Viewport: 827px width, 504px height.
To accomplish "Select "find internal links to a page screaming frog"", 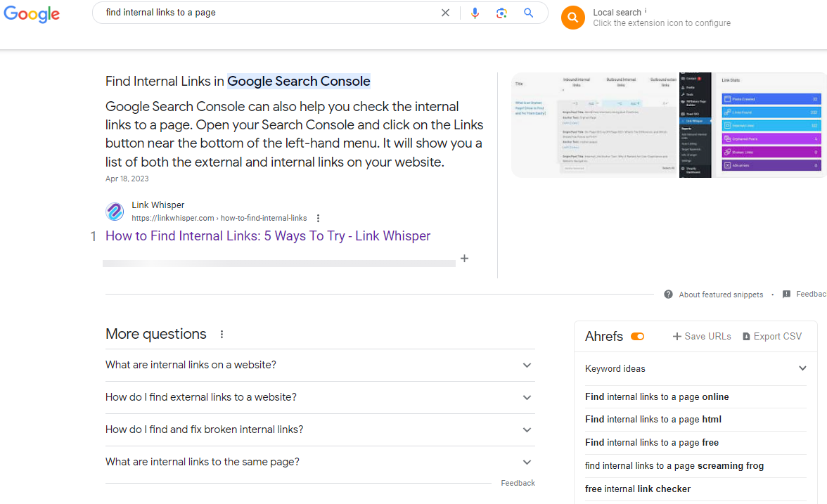I will coord(674,465).
